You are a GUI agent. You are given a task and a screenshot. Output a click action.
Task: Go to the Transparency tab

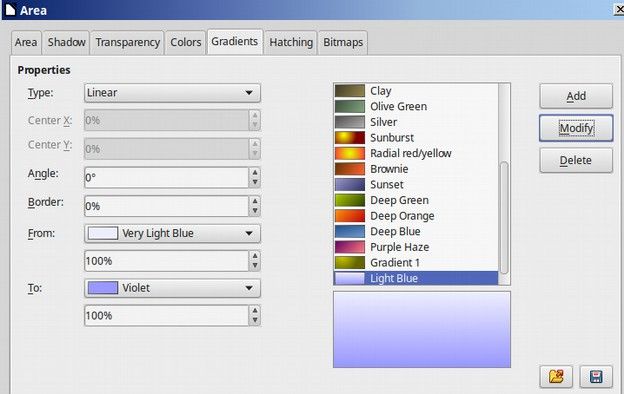pyautogui.click(x=127, y=42)
